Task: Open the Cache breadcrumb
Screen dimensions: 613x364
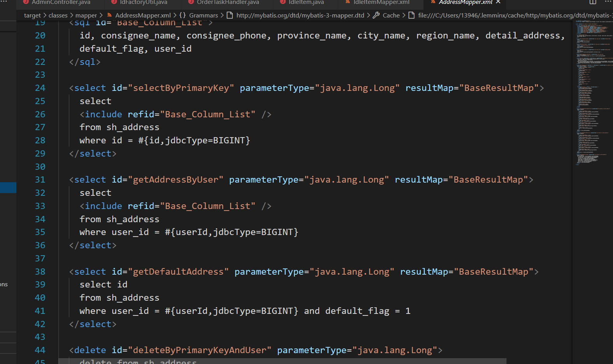Action: [391, 16]
